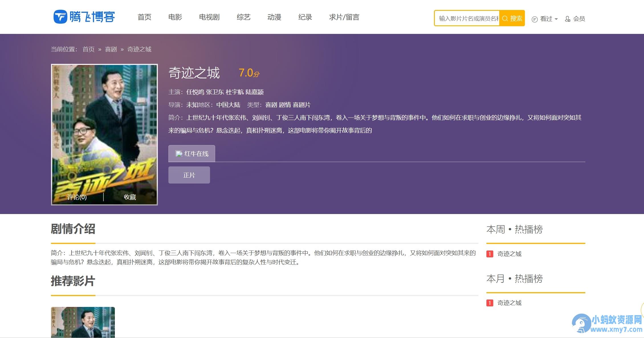The image size is (644, 338).
Task: Open actor 陆嘉颖 link
Action: pyautogui.click(x=254, y=92)
